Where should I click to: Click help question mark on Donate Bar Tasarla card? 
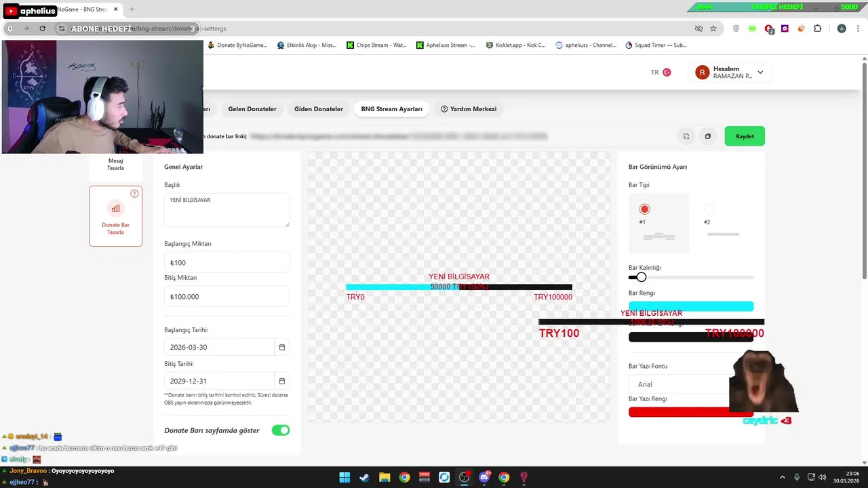tap(134, 194)
